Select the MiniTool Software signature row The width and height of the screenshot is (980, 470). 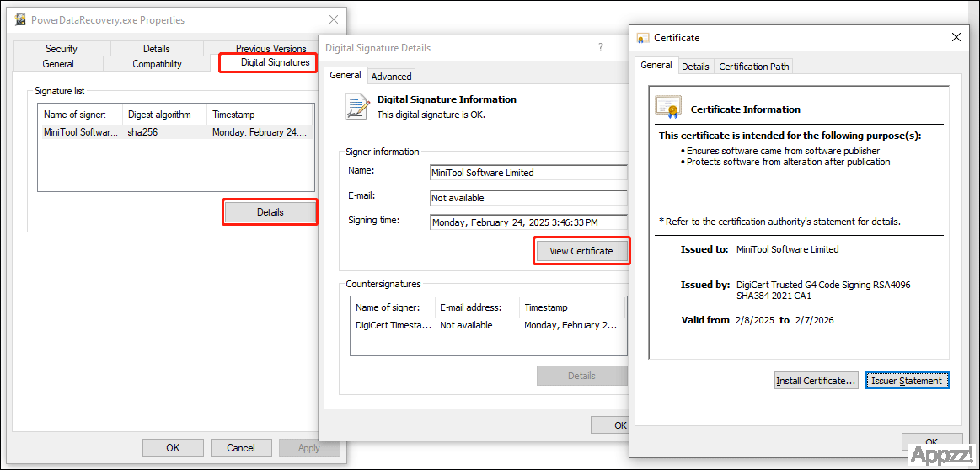pyautogui.click(x=175, y=132)
